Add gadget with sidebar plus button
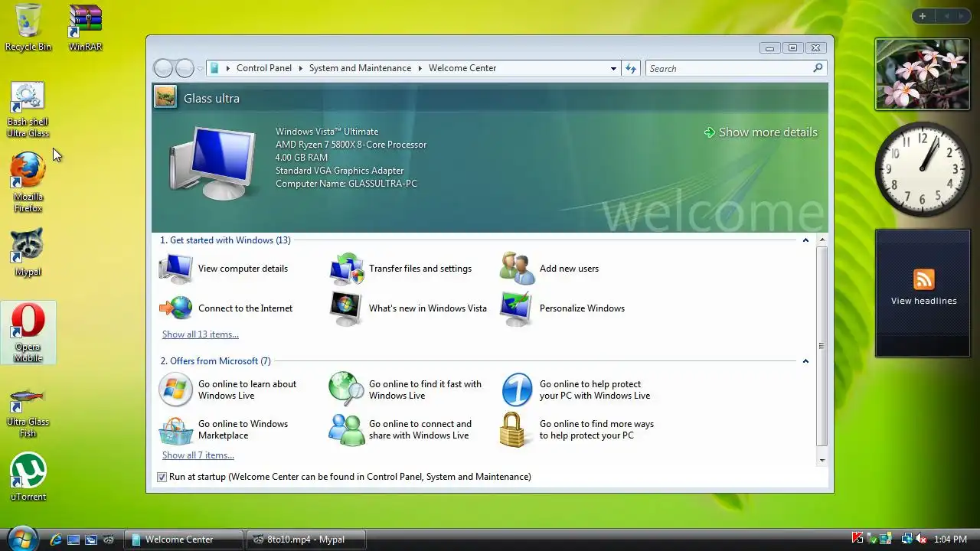 tap(923, 16)
